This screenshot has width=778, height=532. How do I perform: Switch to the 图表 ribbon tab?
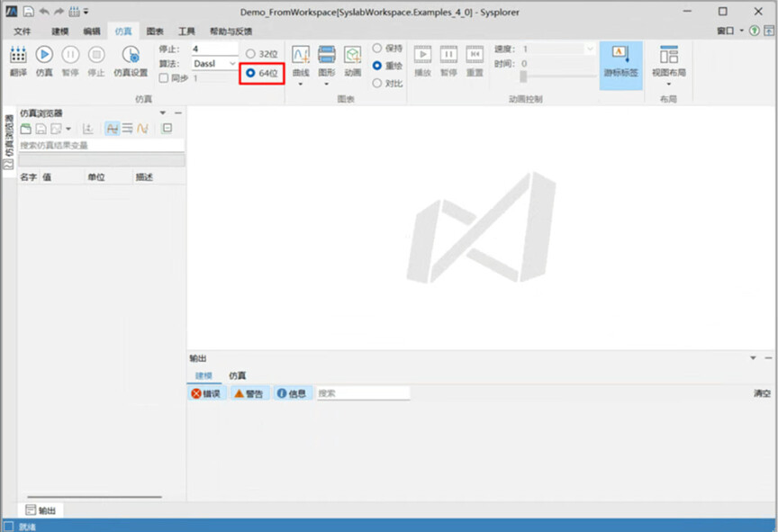click(x=155, y=32)
